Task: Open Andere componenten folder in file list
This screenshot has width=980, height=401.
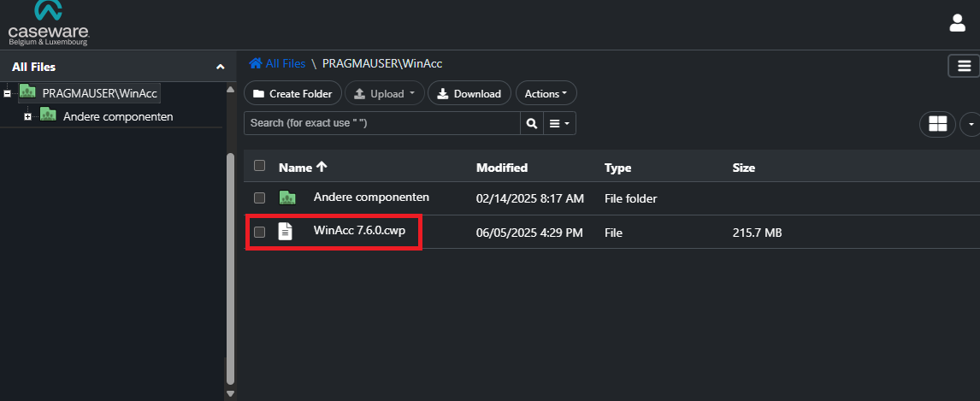Action: click(371, 197)
